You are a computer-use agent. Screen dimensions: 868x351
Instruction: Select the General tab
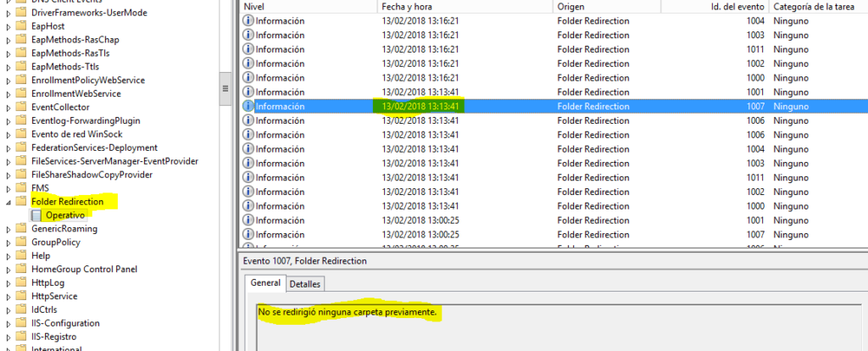coord(265,282)
